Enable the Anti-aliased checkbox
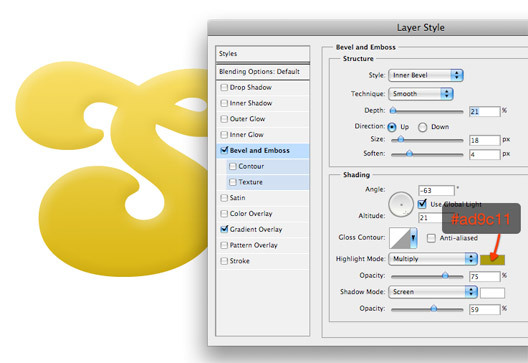528x363 pixels. (x=431, y=238)
